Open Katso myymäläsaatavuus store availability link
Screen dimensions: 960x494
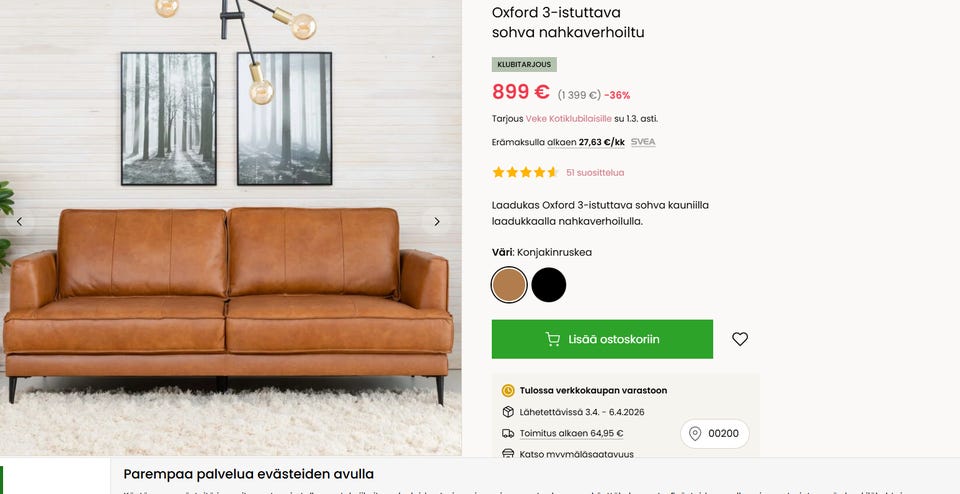576,454
